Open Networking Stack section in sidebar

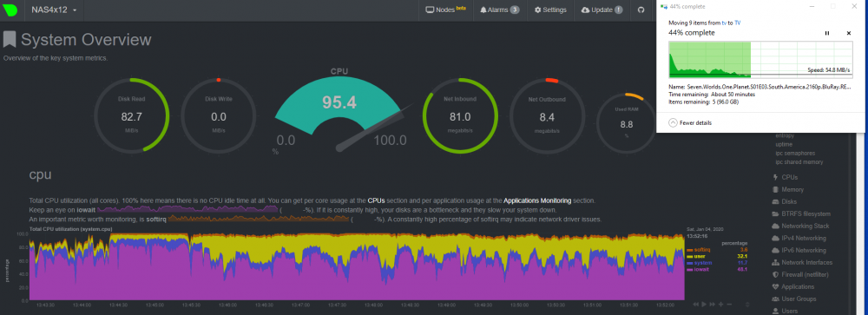[800, 226]
